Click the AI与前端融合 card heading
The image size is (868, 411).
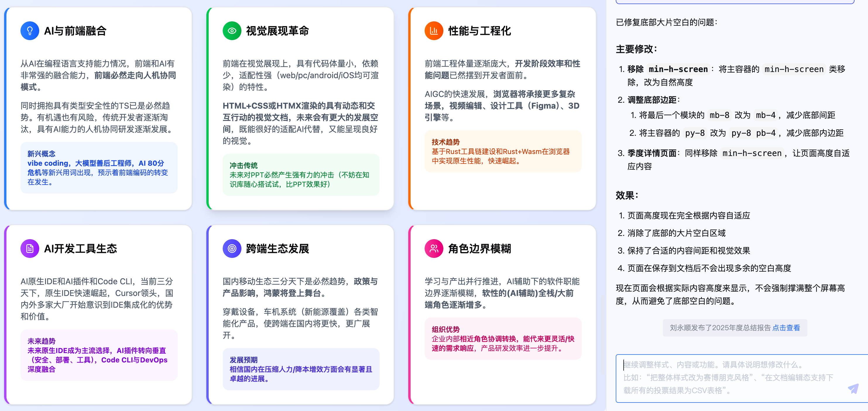pyautogui.click(x=75, y=31)
